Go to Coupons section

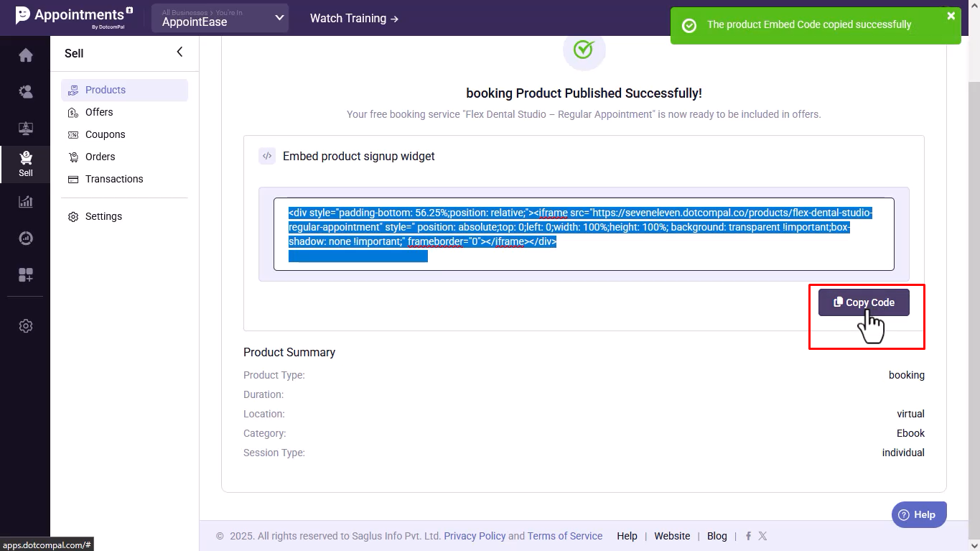(105, 134)
